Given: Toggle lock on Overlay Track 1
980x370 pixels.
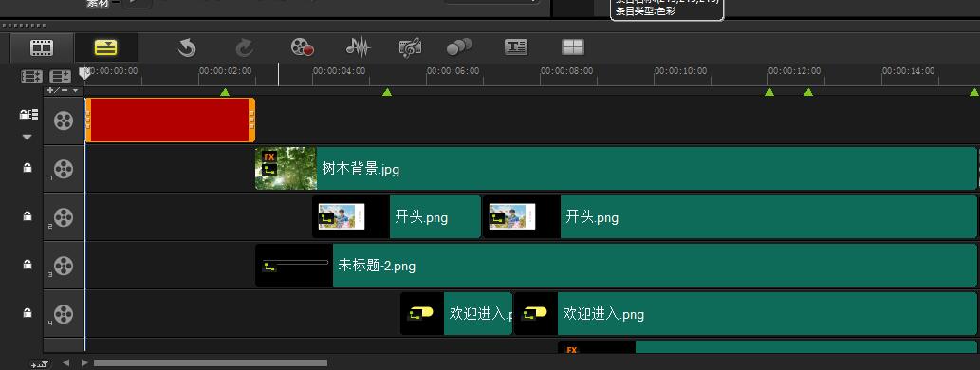Looking at the screenshot, I should tap(28, 168).
